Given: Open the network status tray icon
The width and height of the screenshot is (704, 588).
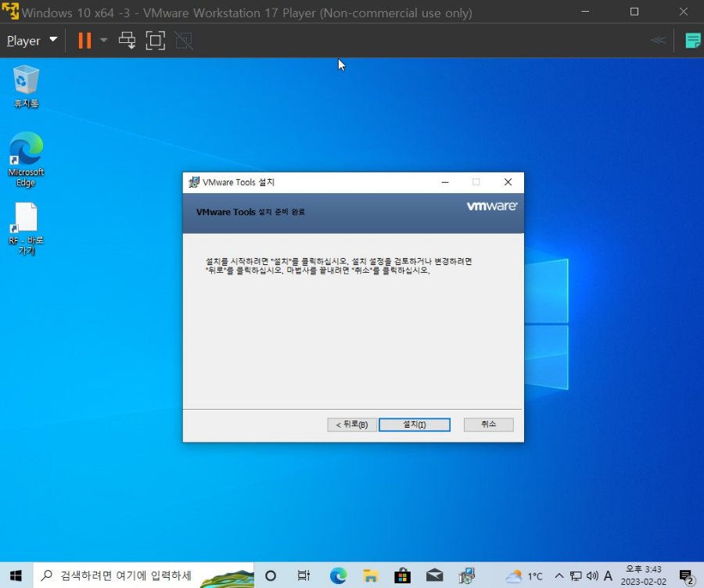Looking at the screenshot, I should click(576, 575).
